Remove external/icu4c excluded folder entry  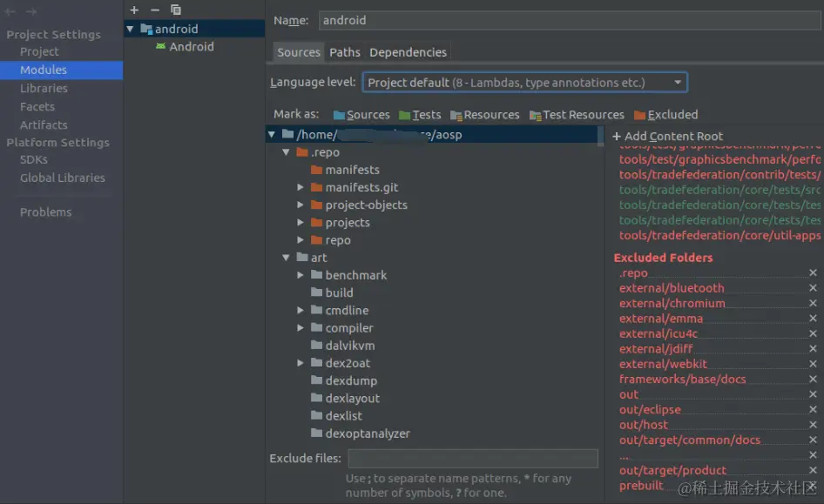[813, 334]
